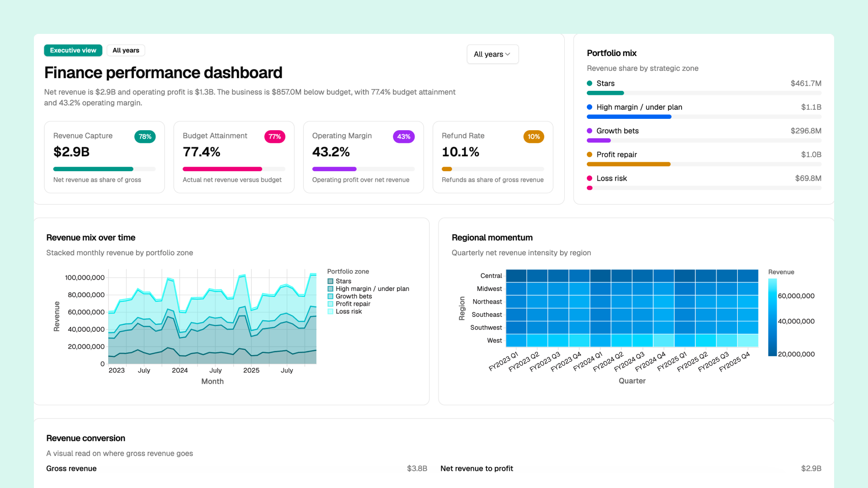This screenshot has width=868, height=488.
Task: Click the Loss risk $69.8M value
Action: (x=808, y=178)
